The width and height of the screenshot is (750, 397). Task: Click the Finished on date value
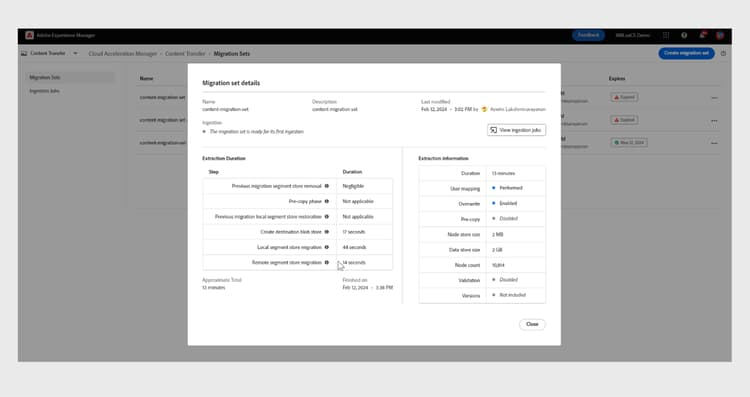pos(367,287)
